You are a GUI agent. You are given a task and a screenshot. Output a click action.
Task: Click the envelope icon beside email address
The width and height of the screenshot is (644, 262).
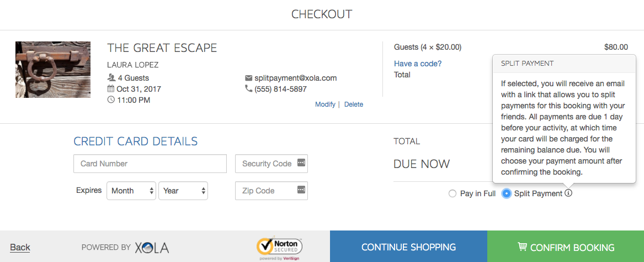[x=248, y=78]
